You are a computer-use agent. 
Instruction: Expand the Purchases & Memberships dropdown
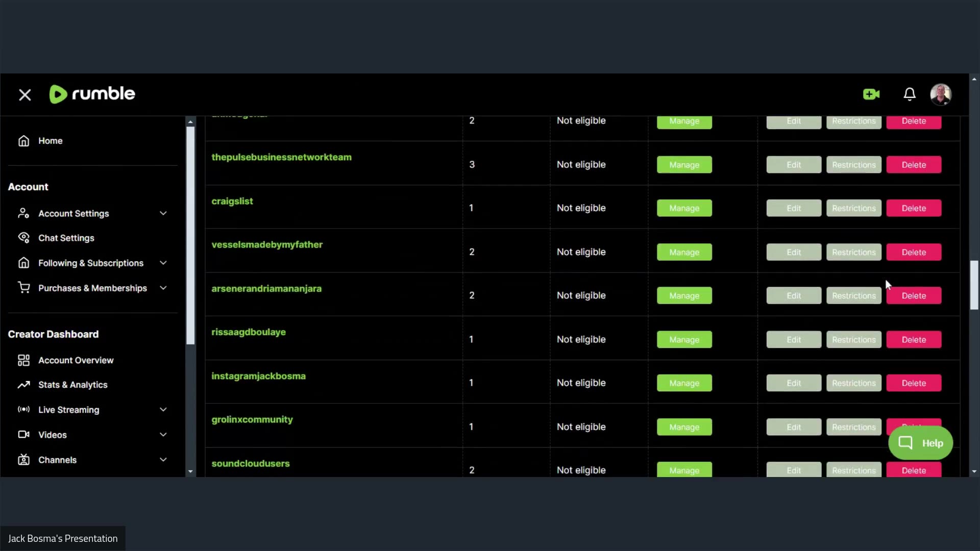[x=163, y=288]
